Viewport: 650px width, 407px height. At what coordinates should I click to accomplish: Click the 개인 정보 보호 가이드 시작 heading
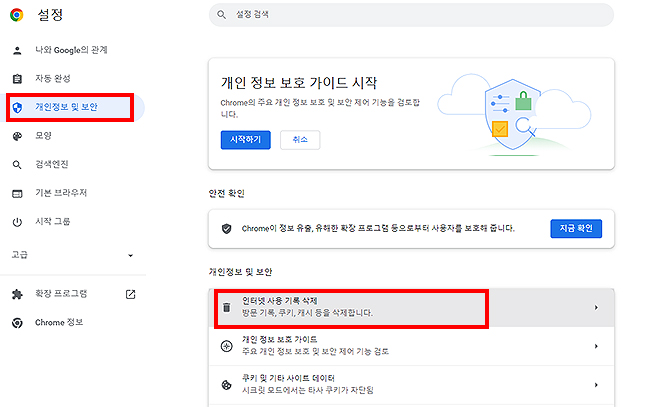point(299,83)
